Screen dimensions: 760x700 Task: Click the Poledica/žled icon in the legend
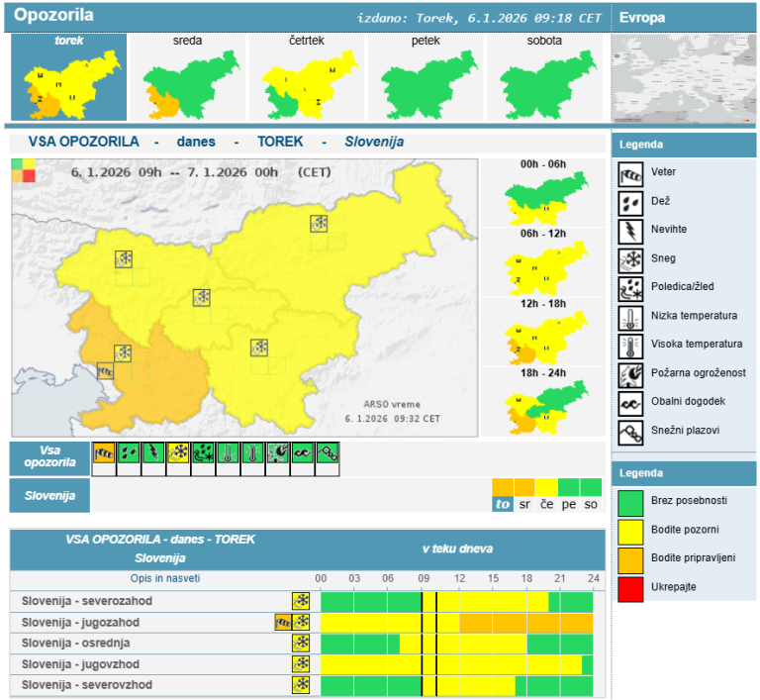(630, 287)
